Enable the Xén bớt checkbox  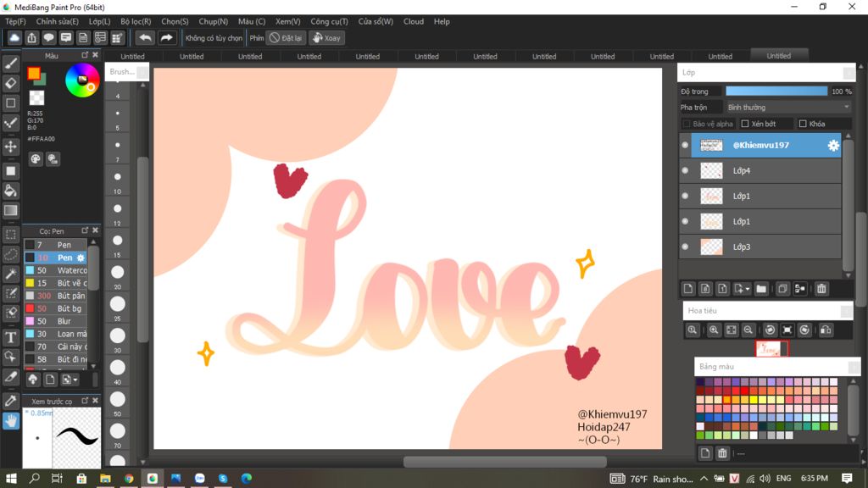(745, 124)
